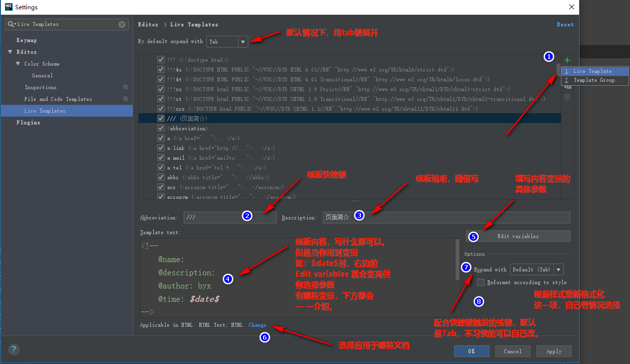Click the Apply button
630x364 pixels.
pyautogui.click(x=554, y=351)
